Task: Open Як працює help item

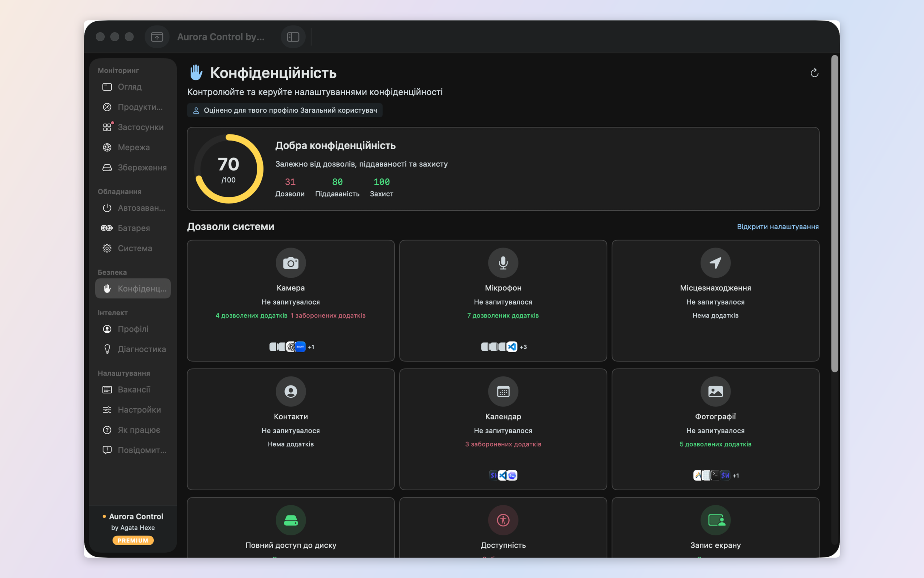Action: [133, 430]
